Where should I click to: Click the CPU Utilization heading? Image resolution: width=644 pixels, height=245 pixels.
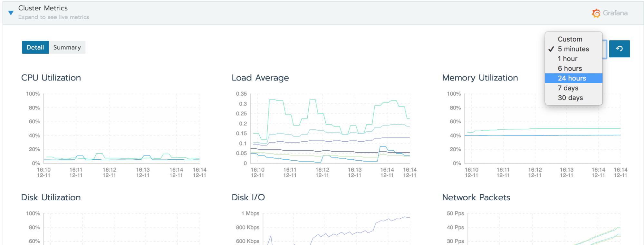tap(51, 78)
